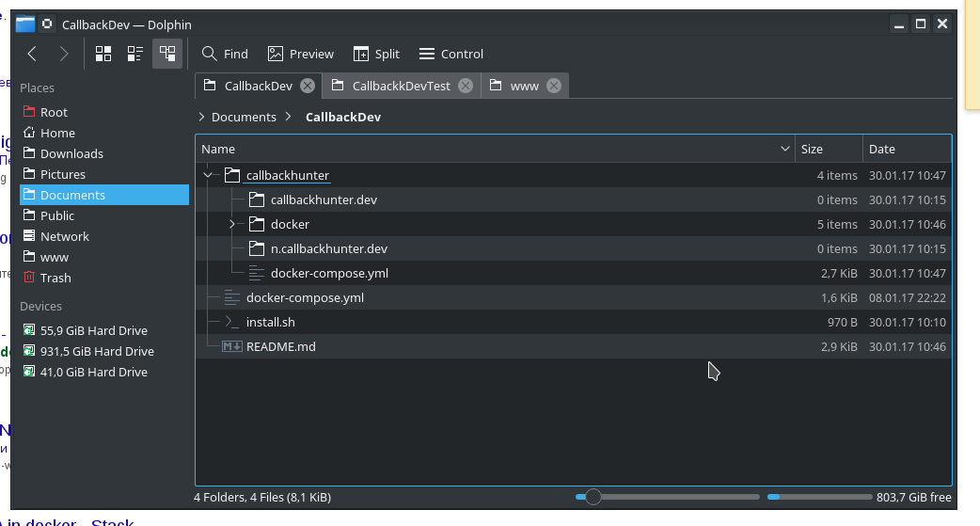Select the README.md file
The image size is (980, 526).
pos(280,346)
